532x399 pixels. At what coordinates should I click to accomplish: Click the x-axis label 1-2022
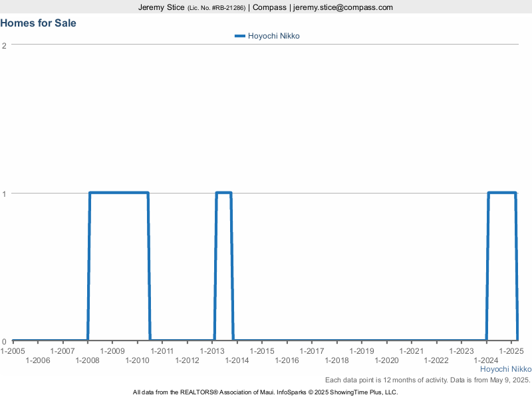[x=436, y=360]
